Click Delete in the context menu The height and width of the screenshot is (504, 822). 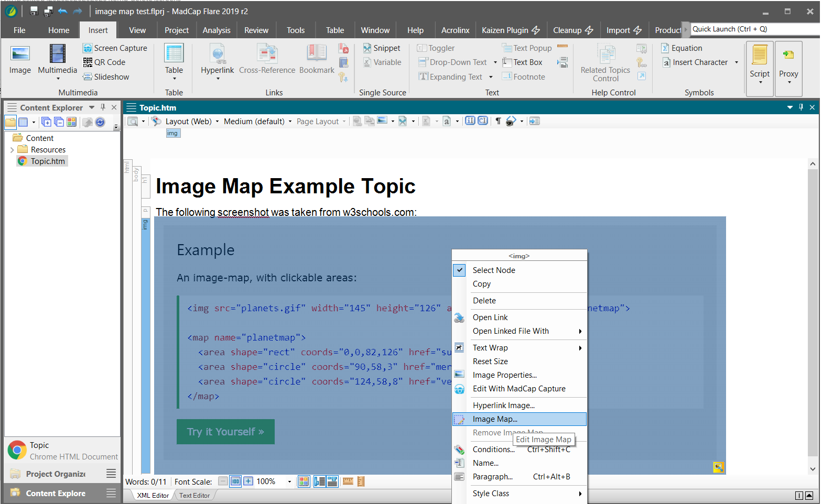[x=519, y=300]
